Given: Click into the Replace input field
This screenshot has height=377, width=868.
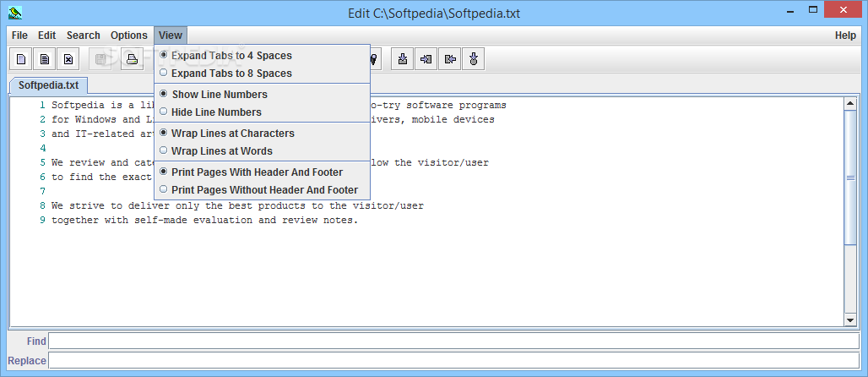Looking at the screenshot, I should click(x=454, y=360).
